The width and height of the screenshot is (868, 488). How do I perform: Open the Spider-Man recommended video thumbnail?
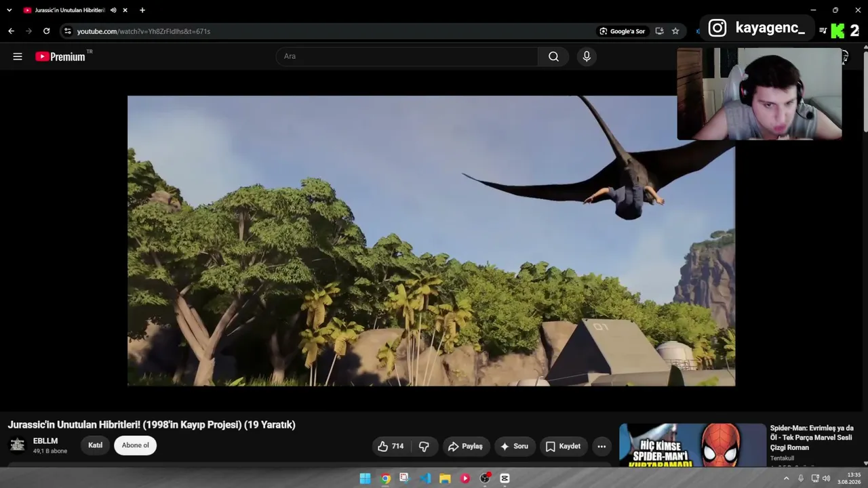[x=692, y=445]
